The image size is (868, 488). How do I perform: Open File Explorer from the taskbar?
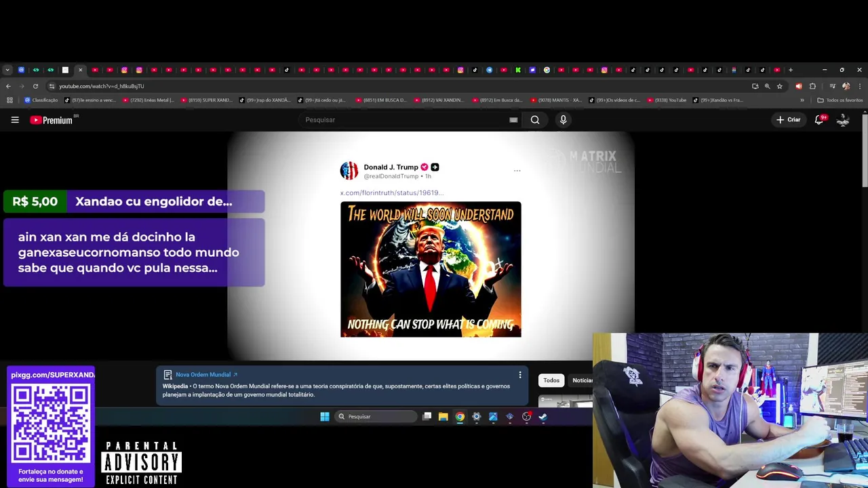[443, 417]
